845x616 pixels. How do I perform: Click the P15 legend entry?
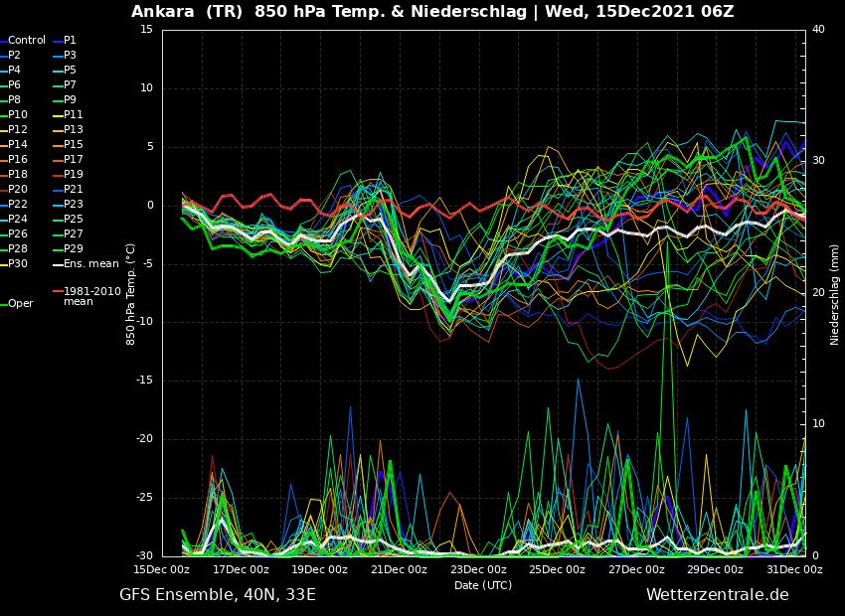[x=68, y=144]
